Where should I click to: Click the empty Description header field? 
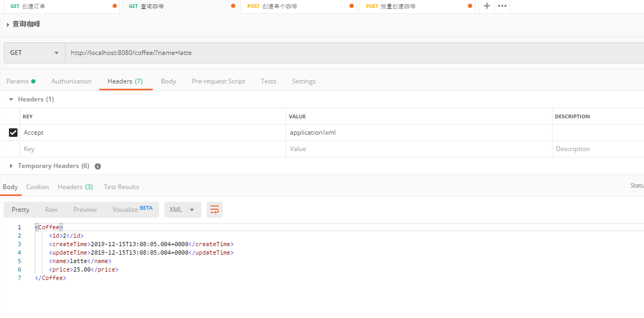[598, 149]
